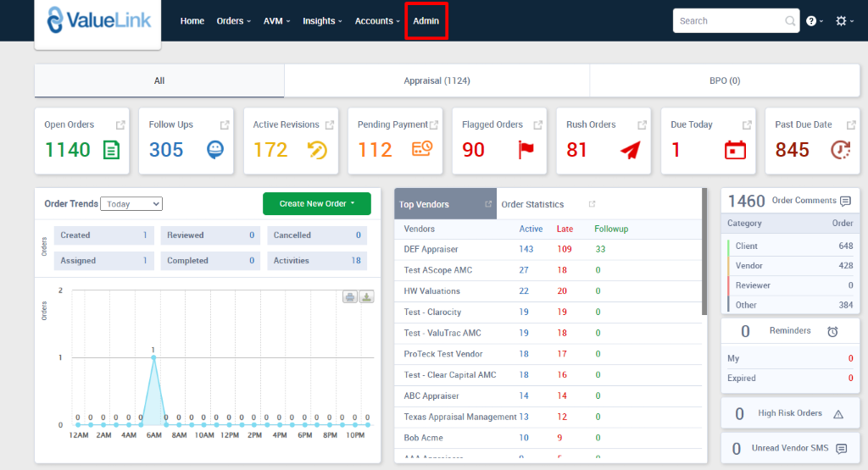The image size is (868, 470).
Task: Click the Other comments count 384
Action: coord(846,305)
